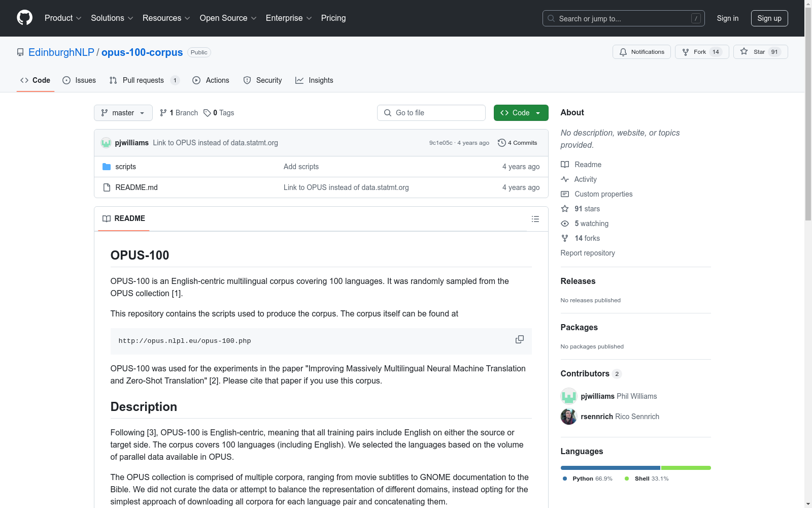Screen dimensions: 812x508
Task: Fork the repository with Fork button
Action: (x=702, y=52)
